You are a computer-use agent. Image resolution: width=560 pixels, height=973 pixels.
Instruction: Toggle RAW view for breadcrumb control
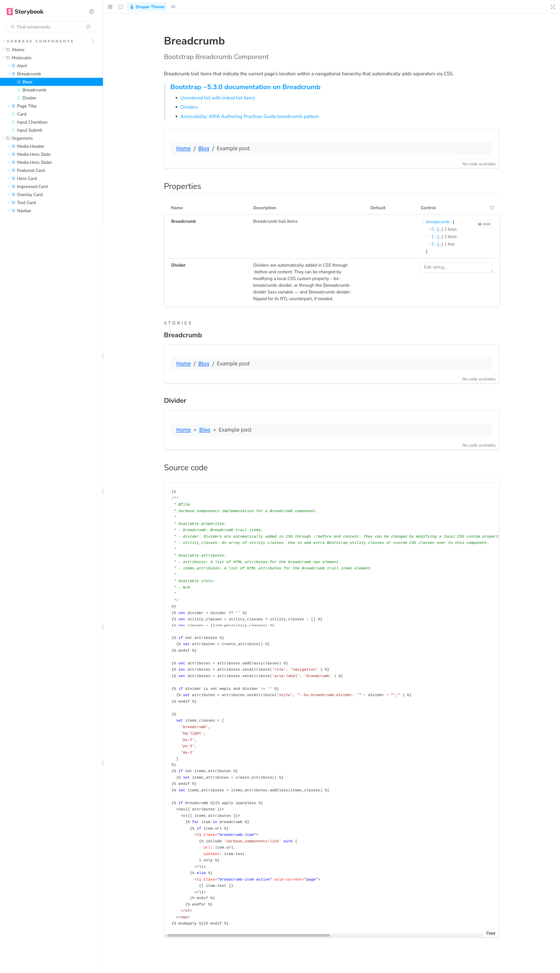coord(484,224)
